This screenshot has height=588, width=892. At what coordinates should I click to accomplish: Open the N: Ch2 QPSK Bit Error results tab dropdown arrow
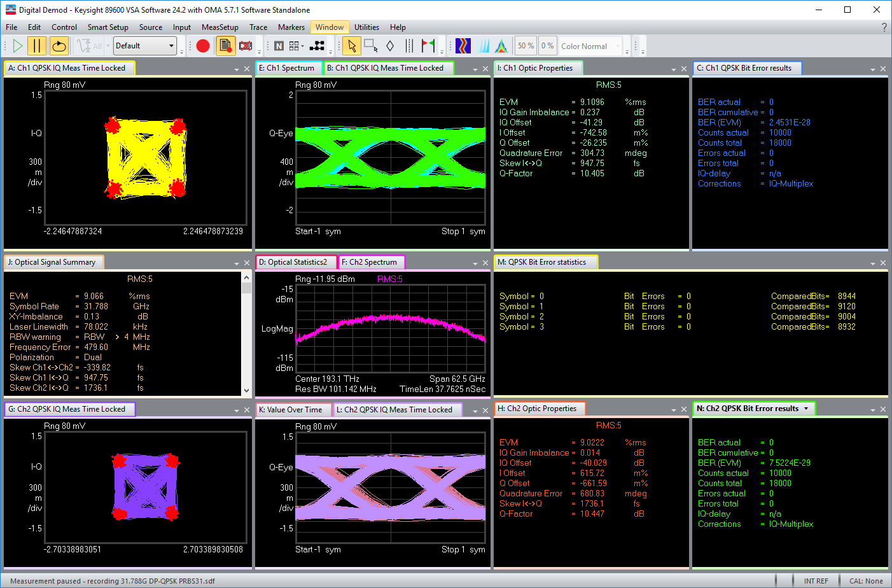pos(806,409)
